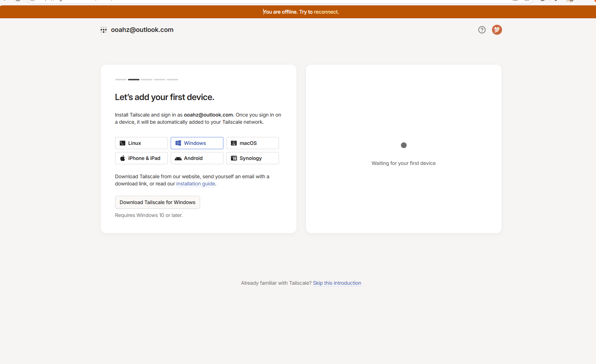Click the Apple logo icon

click(x=123, y=158)
